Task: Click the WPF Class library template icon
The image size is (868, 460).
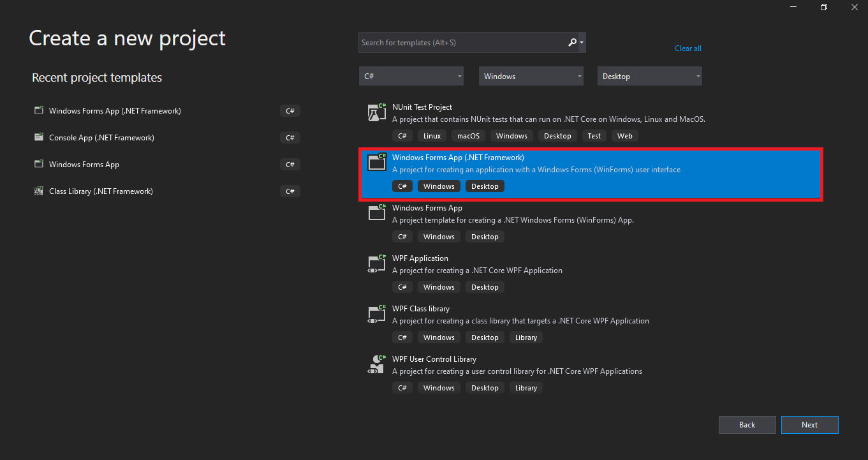Action: click(377, 314)
